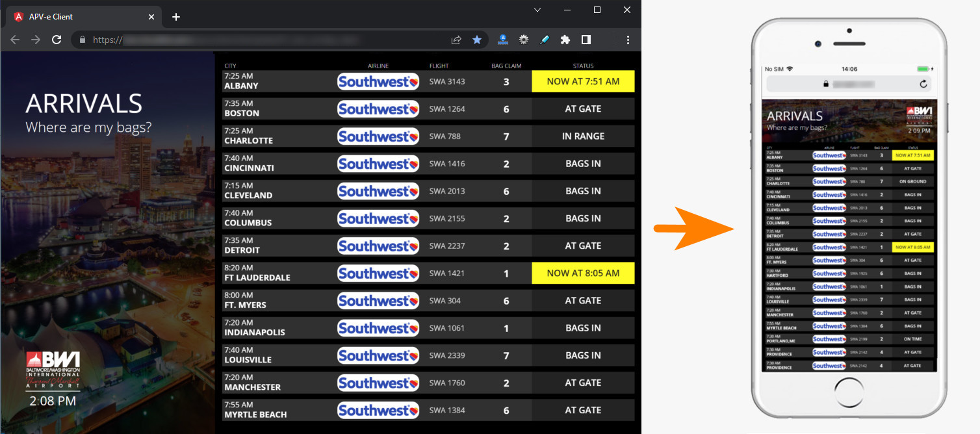The image size is (980, 434).
Task: Click the Southwest logo in the desktop Boston row
Action: (x=378, y=109)
